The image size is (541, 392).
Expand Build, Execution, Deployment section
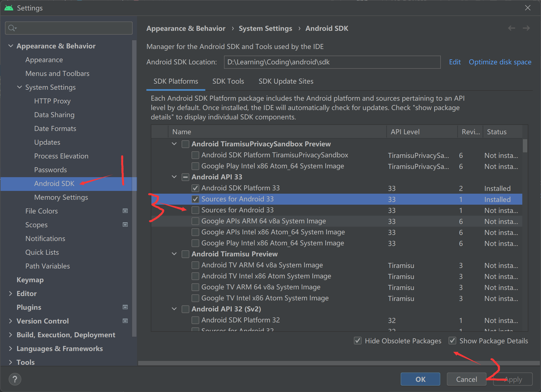(11, 335)
